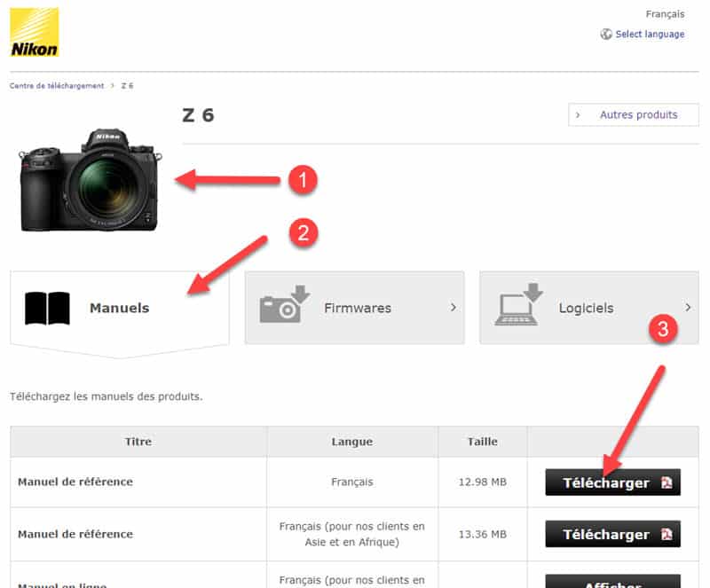This screenshot has width=710, height=588.
Task: Switch to the Logiciels tab
Action: point(589,308)
